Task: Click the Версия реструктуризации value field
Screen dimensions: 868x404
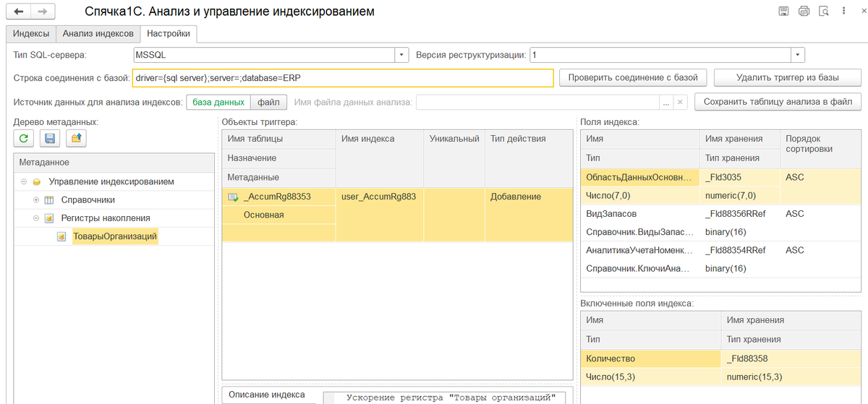Action: (x=660, y=55)
